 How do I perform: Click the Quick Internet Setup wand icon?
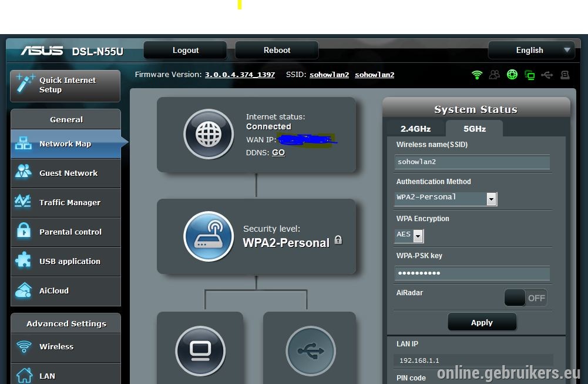click(25, 83)
